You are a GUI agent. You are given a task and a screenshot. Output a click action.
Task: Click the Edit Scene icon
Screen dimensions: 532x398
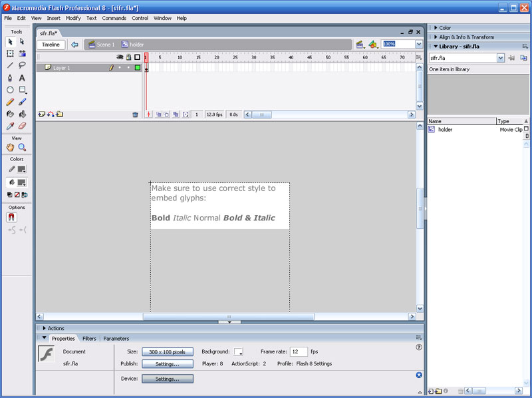click(x=360, y=45)
